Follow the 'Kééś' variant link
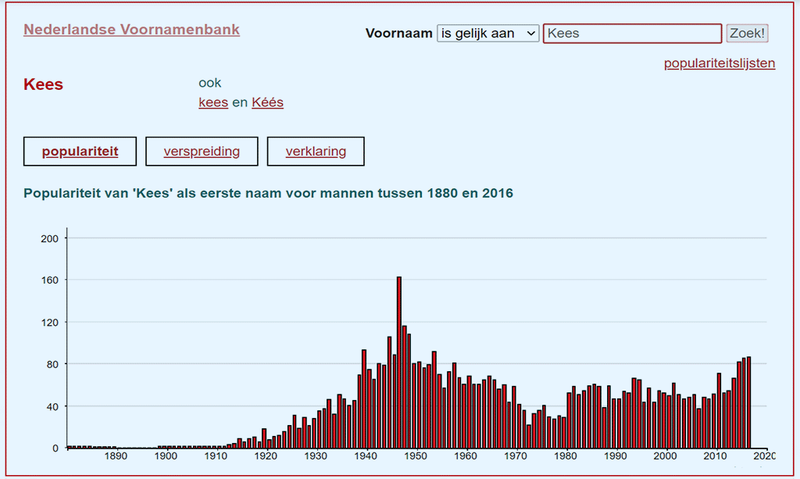Image resolution: width=800 pixels, height=479 pixels. tap(267, 102)
